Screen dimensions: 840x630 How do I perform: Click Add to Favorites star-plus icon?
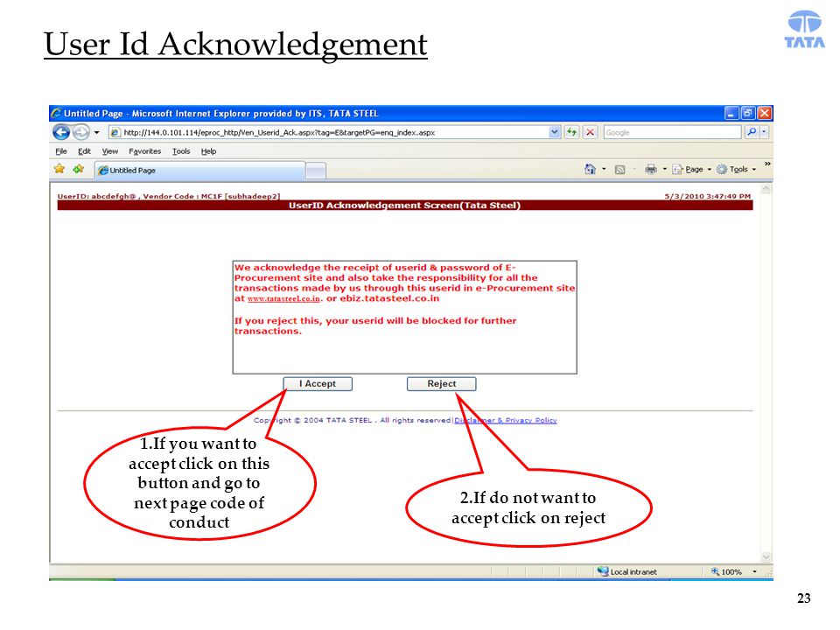(79, 169)
